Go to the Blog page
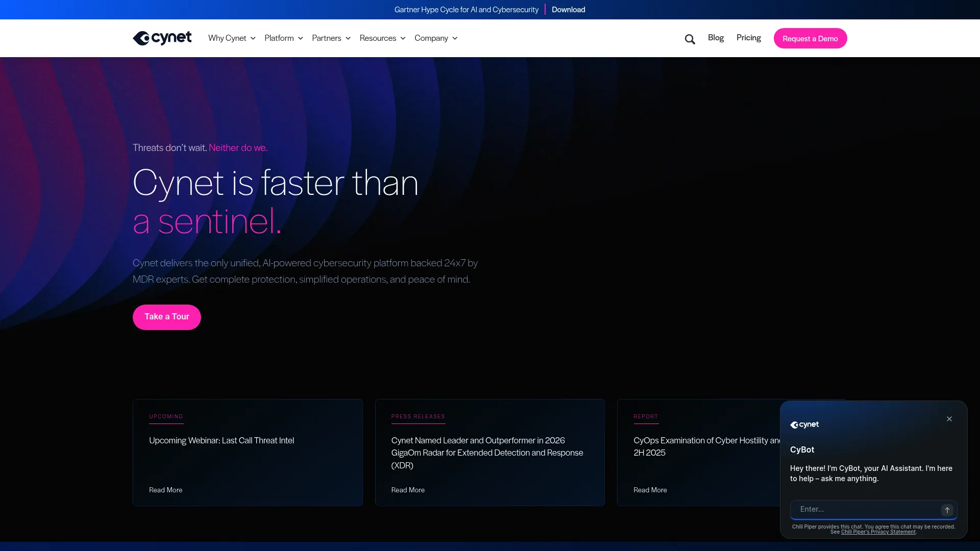The image size is (980, 551). [x=716, y=38]
